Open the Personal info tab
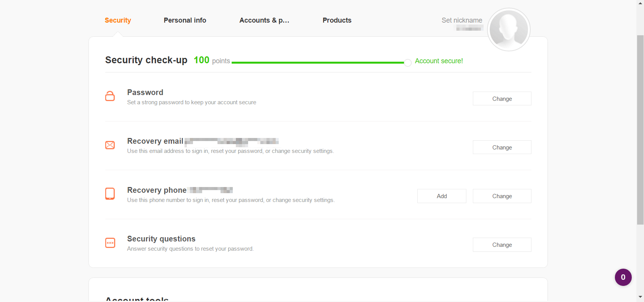The width and height of the screenshot is (644, 302). [185, 20]
